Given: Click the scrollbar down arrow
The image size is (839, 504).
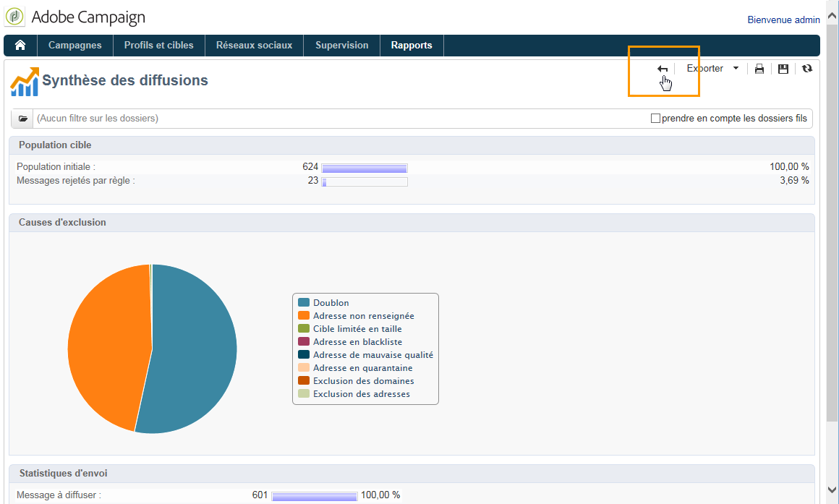Looking at the screenshot, I should pyautogui.click(x=832, y=490).
